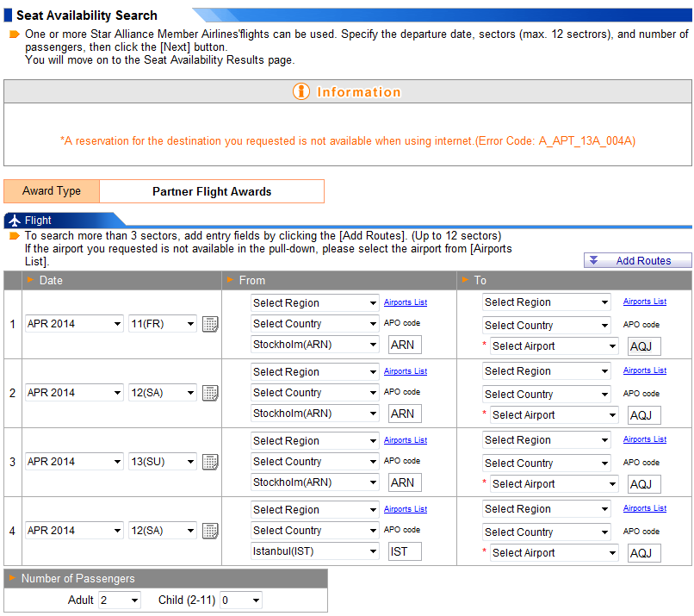This screenshot has height=616, width=694.
Task: Open row 1 From Select Region dropdown
Action: (314, 303)
